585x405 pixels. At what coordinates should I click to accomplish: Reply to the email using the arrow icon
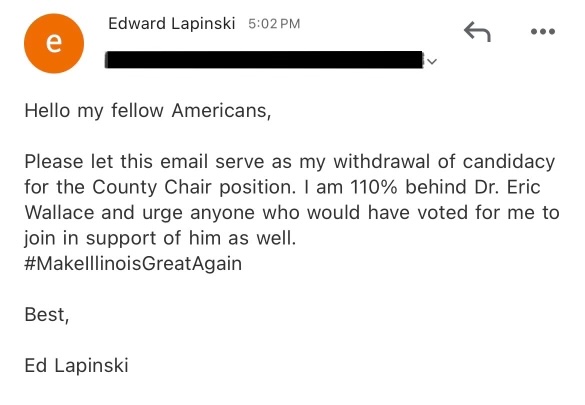point(477,31)
